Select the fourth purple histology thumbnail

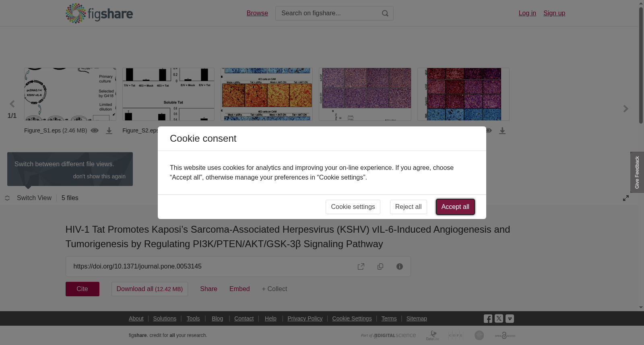pos(365,94)
